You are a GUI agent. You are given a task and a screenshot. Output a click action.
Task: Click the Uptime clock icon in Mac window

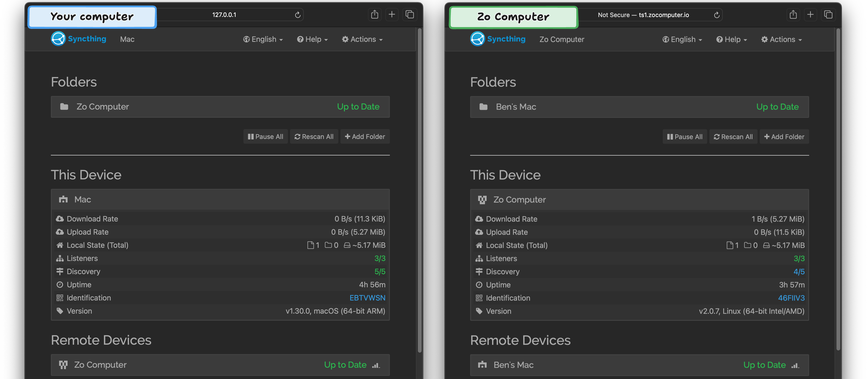pos(60,285)
